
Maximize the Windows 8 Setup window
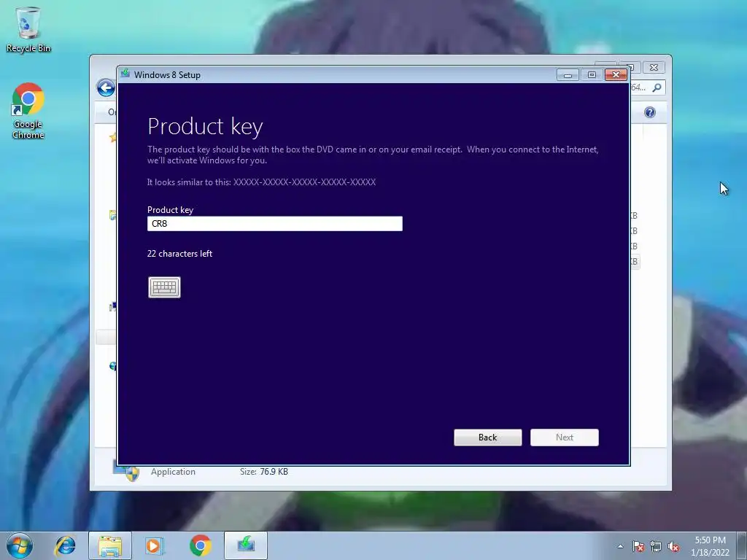coord(592,75)
